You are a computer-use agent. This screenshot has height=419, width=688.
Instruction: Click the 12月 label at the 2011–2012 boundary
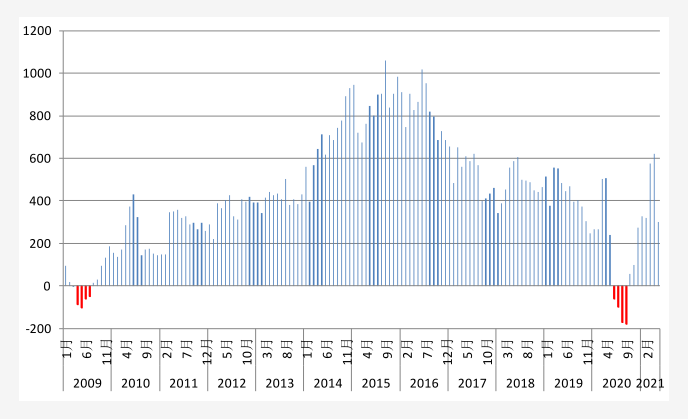(208, 352)
